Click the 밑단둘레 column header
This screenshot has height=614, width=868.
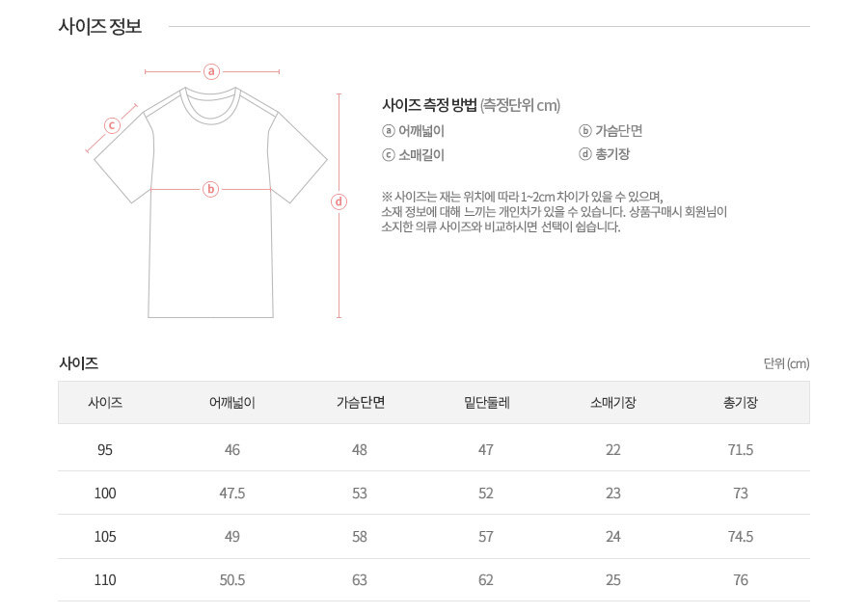[487, 403]
